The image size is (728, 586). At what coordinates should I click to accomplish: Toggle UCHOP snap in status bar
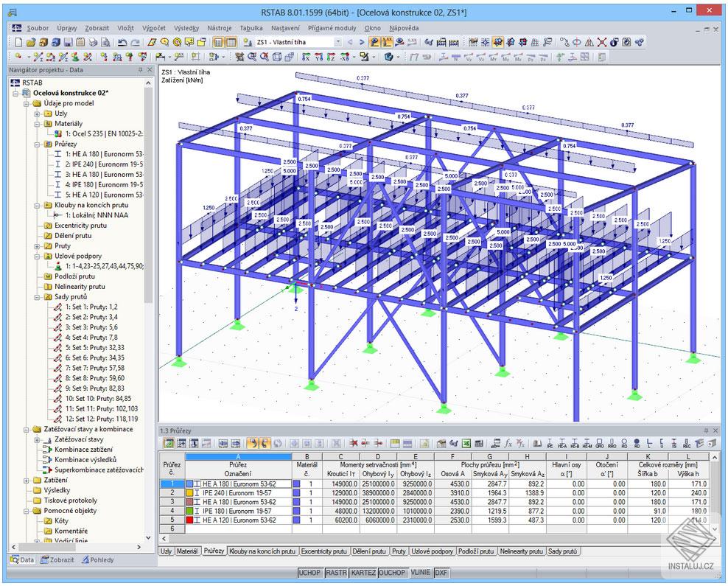[309, 573]
